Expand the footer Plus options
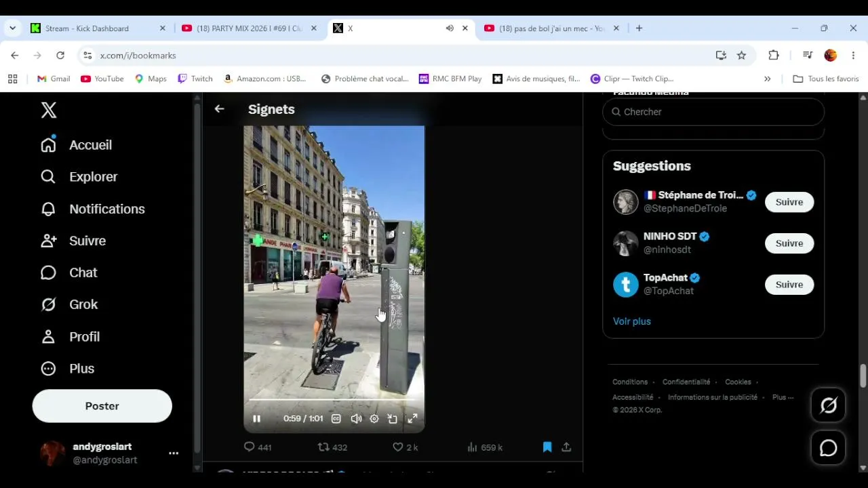The height and width of the screenshot is (488, 868). coord(783,397)
